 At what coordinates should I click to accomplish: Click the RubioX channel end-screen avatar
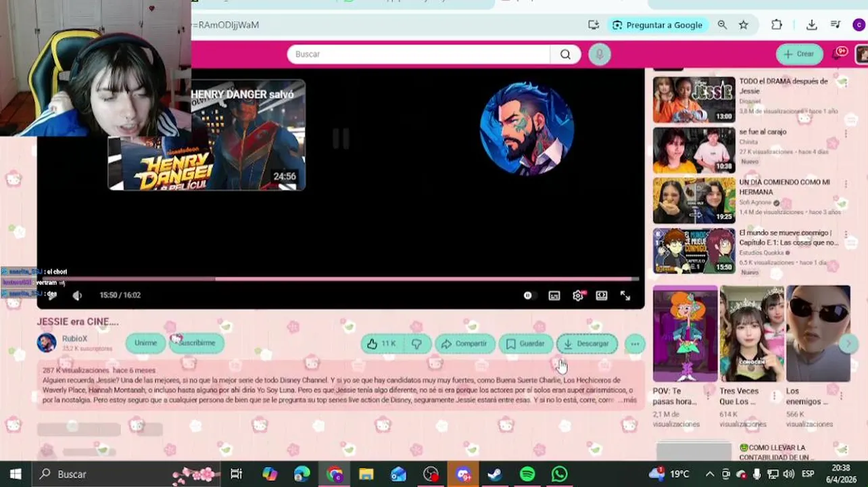[x=527, y=129]
